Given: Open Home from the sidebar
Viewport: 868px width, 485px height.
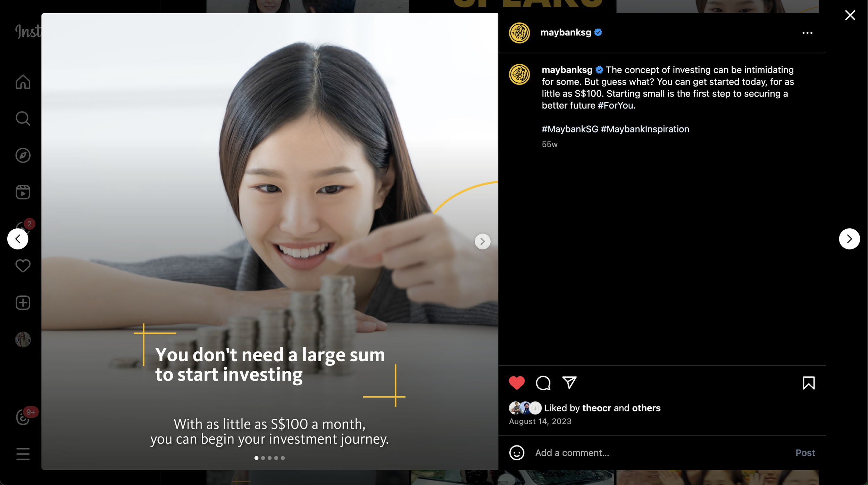Looking at the screenshot, I should (23, 82).
